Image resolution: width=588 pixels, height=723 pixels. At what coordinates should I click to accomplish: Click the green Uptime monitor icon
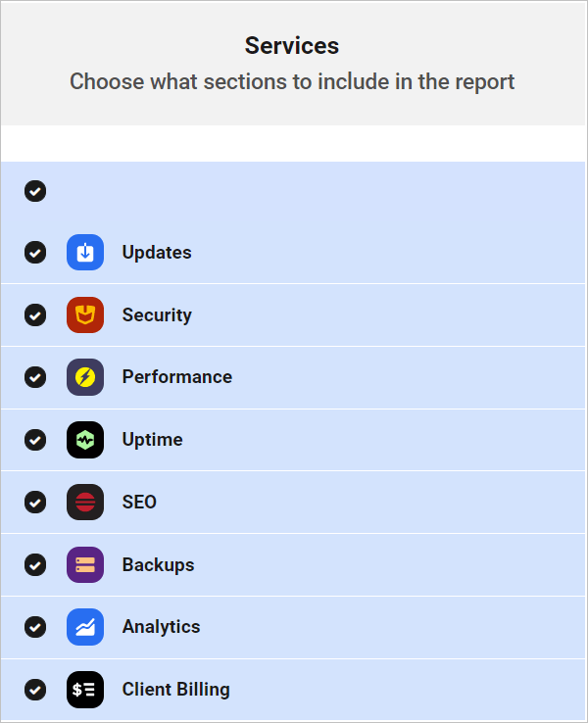tap(85, 440)
